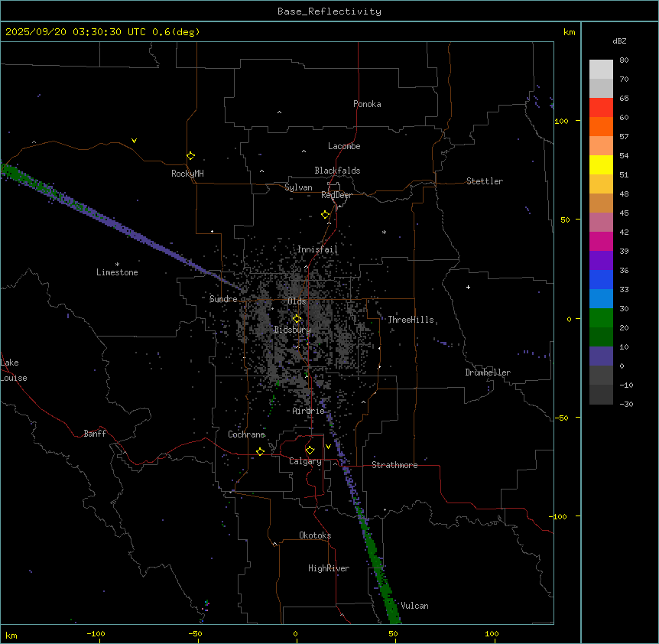The height and width of the screenshot is (644, 659).
Task: Select the UTC timestamp text
Action: click(x=102, y=31)
